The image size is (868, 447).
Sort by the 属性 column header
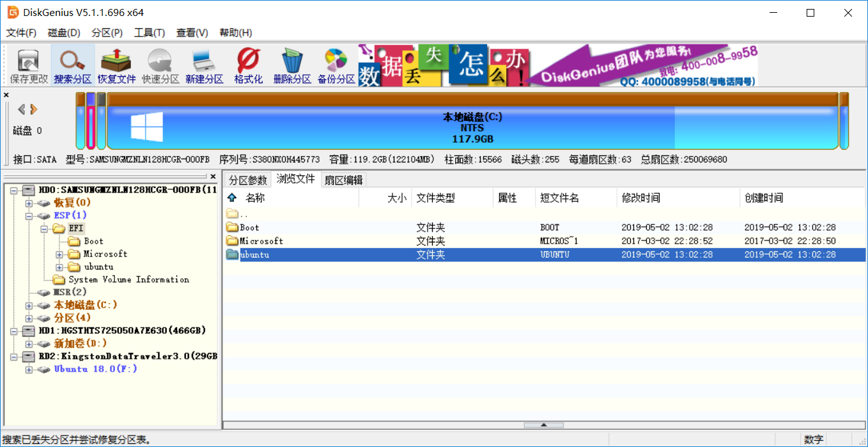(x=514, y=198)
